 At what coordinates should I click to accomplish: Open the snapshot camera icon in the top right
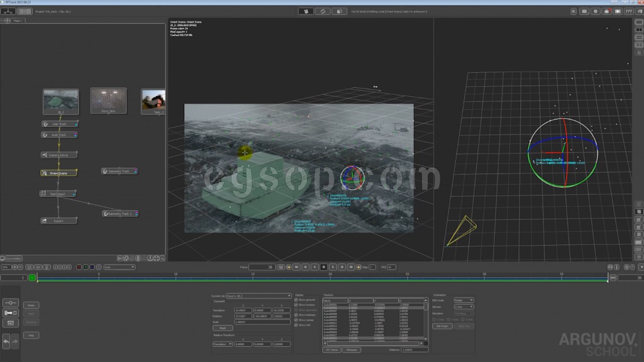[x=607, y=11]
